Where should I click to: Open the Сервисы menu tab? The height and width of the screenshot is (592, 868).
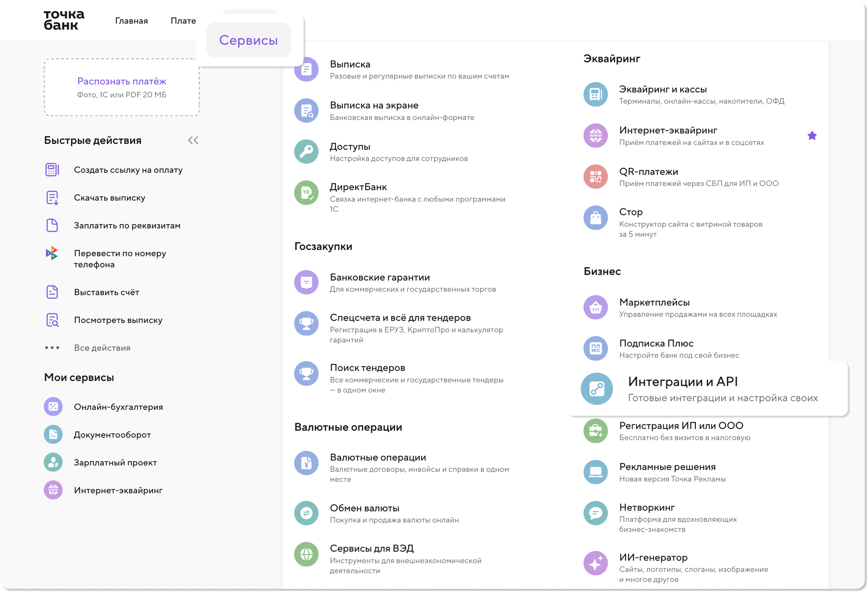[248, 40]
